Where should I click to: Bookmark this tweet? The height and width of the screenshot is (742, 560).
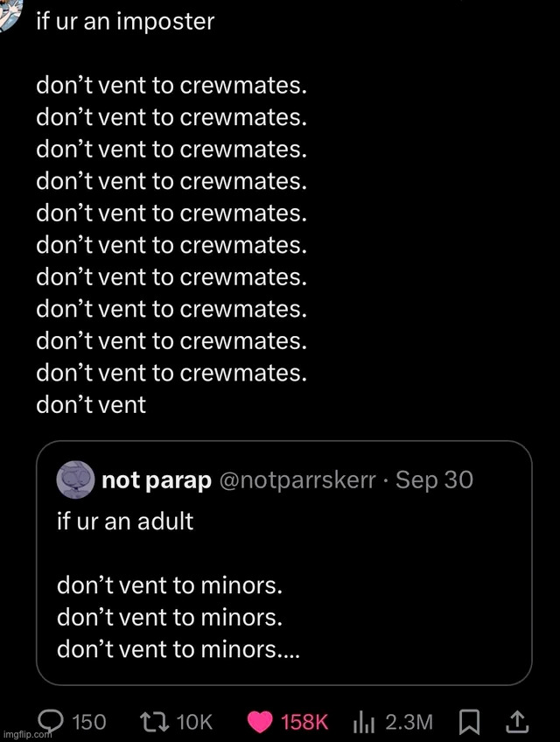[x=470, y=721]
